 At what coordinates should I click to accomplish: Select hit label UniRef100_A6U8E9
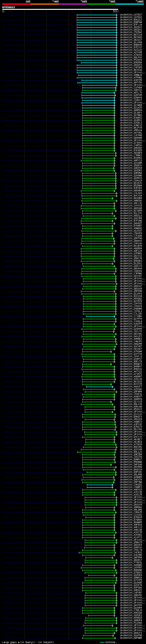131,153
